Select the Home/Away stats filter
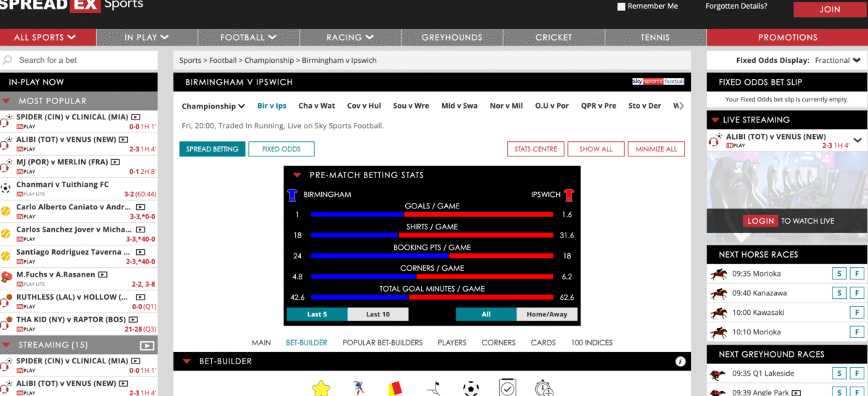Image resolution: width=868 pixels, height=396 pixels. (547, 314)
